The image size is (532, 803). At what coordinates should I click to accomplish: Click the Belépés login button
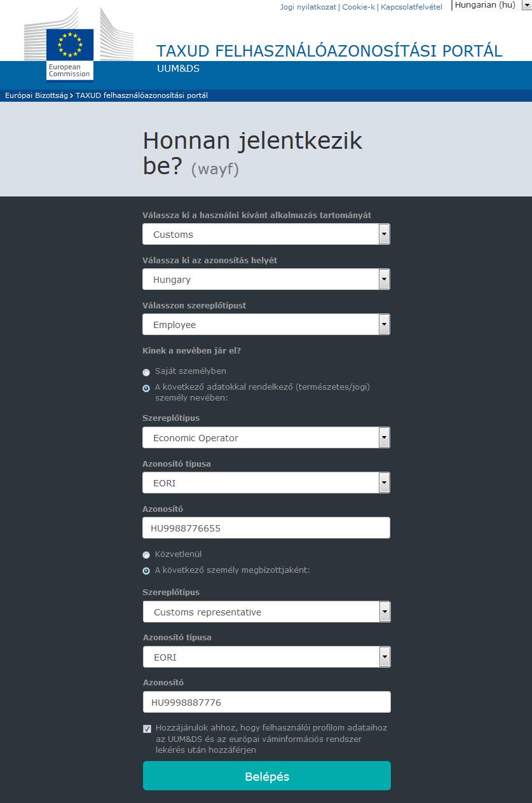coord(266,776)
